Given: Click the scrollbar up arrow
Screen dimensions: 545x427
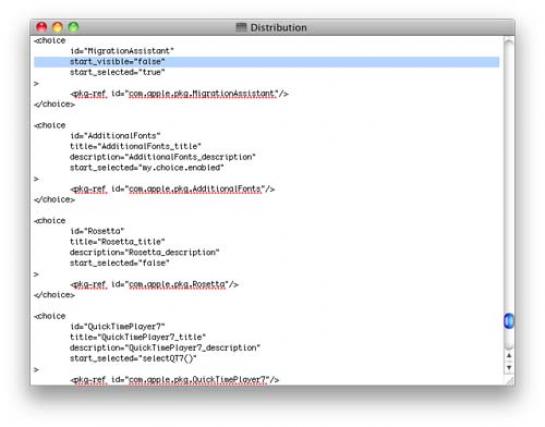Looking at the screenshot, I should click(x=509, y=355).
